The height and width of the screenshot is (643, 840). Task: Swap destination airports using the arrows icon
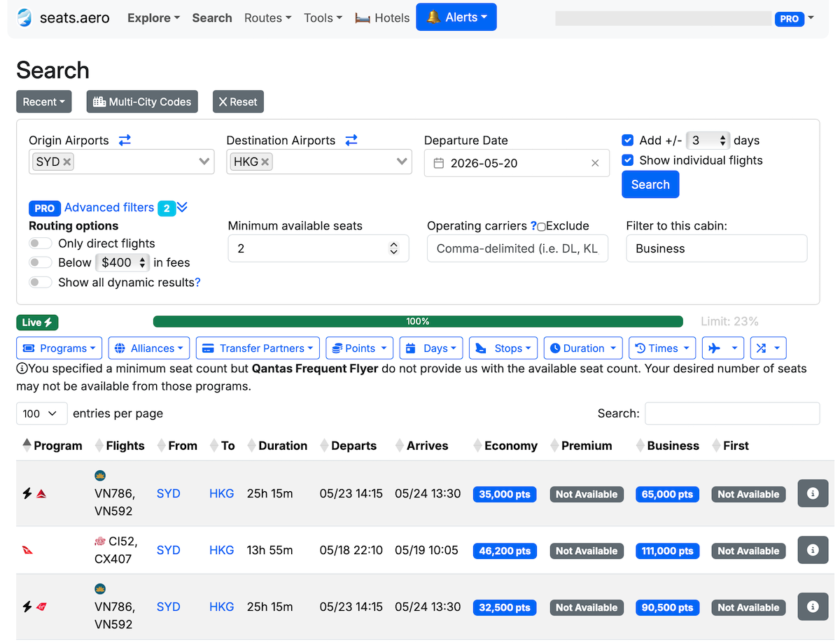(351, 141)
